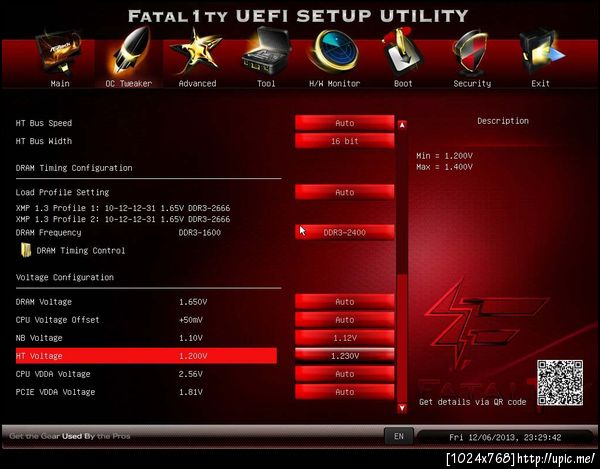This screenshot has height=469, width=600.
Task: Click the 2.56V CPU VDDA reading
Action: [x=191, y=374]
